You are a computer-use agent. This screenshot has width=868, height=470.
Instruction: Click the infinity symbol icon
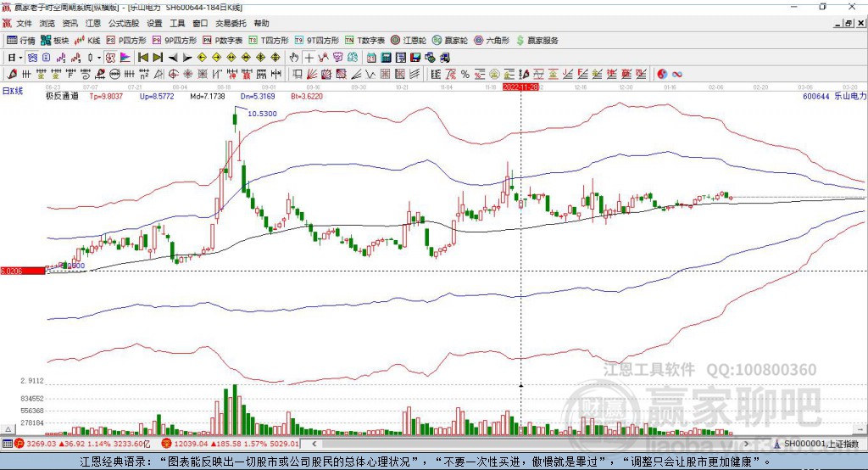678,75
